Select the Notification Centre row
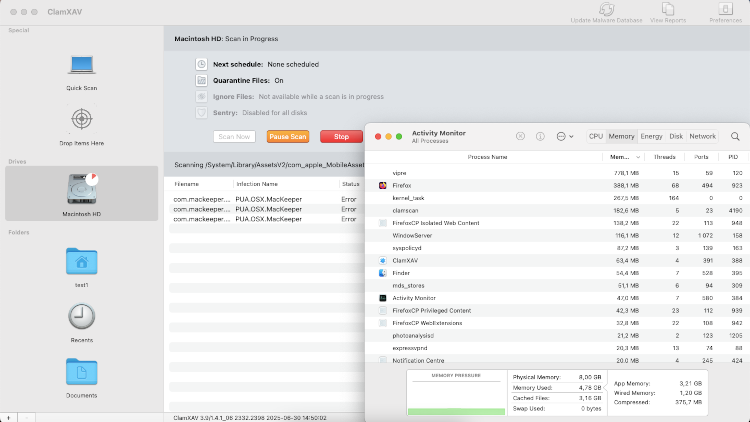 [x=558, y=360]
